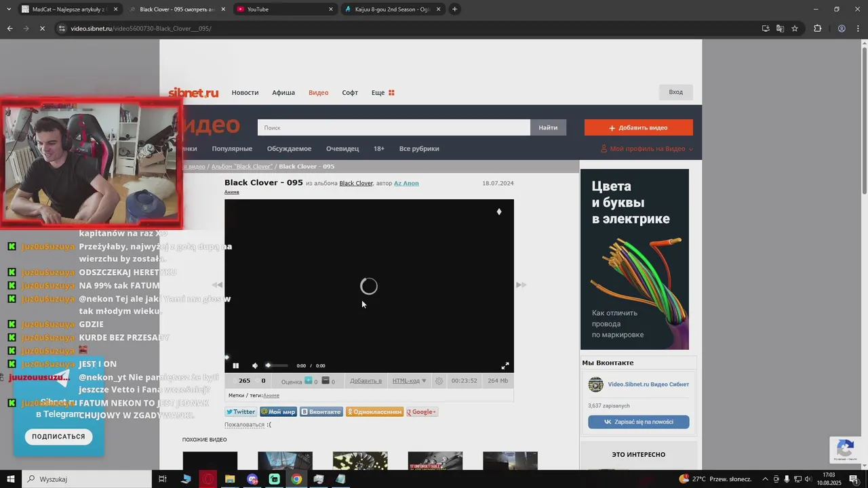Screen dimensions: 868x488
Task: Open the Обсуждаемое video category
Action: (x=289, y=148)
